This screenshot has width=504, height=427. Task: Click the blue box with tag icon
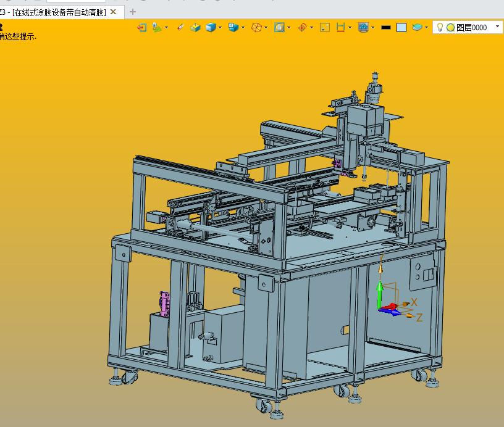(x=233, y=28)
